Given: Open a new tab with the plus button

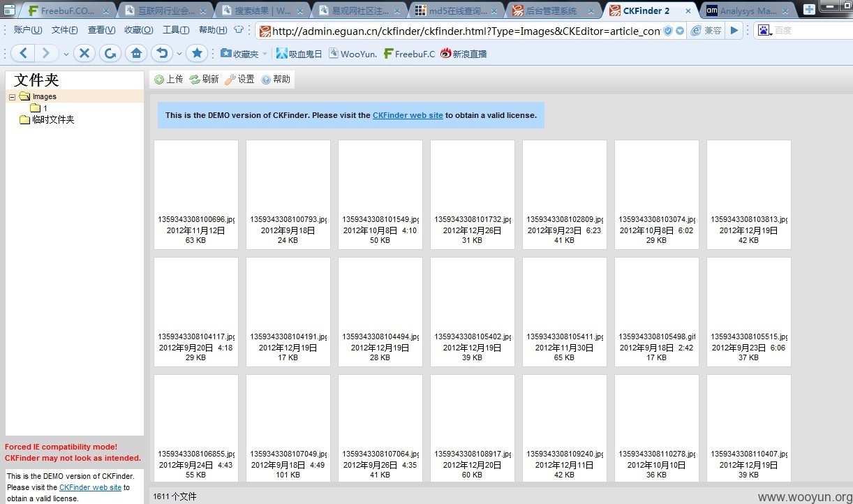Looking at the screenshot, I should point(808,10).
